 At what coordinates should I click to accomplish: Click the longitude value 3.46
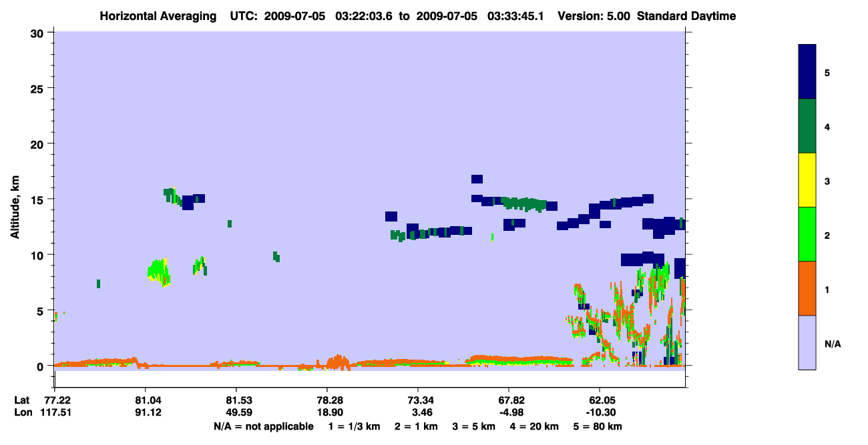(x=421, y=412)
